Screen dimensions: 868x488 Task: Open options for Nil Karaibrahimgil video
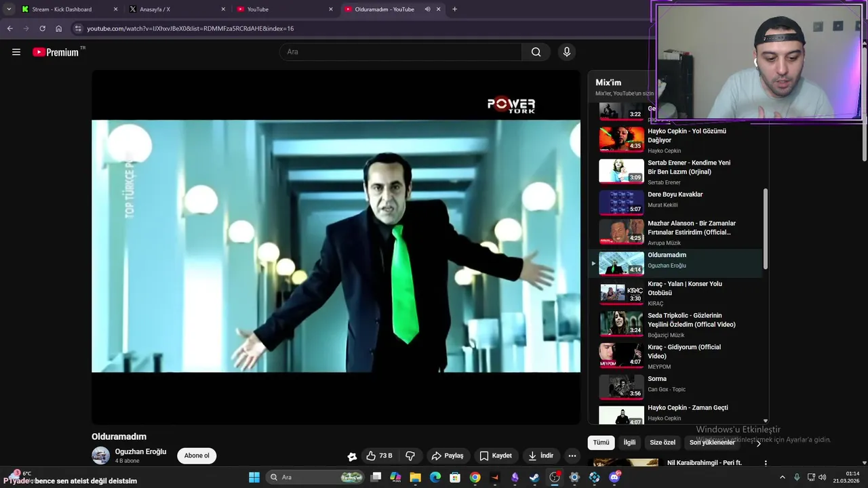[x=766, y=463]
